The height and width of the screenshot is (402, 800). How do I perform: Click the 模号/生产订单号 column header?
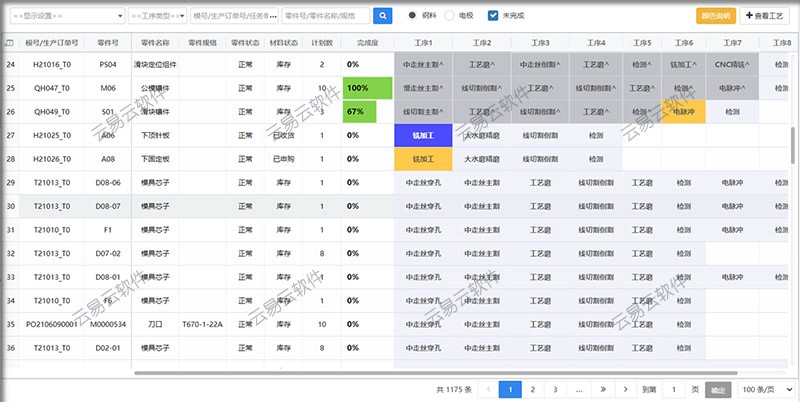pyautogui.click(x=52, y=43)
